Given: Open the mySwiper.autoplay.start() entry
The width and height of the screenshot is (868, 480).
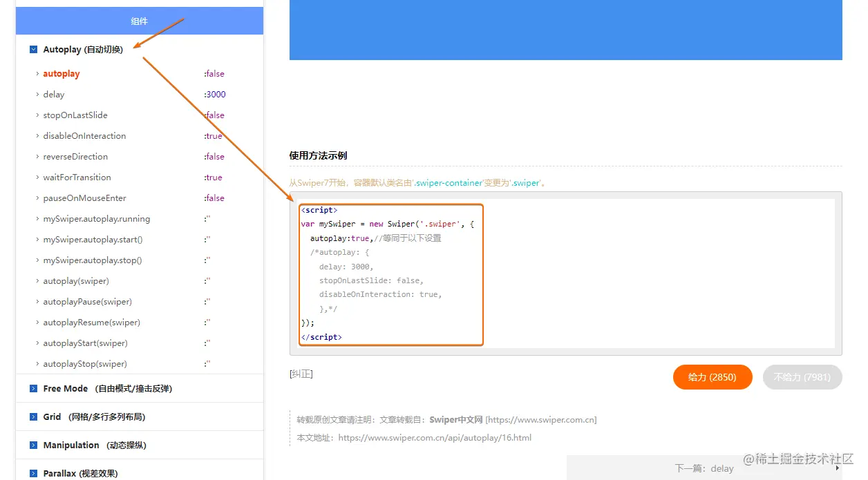Looking at the screenshot, I should point(93,240).
